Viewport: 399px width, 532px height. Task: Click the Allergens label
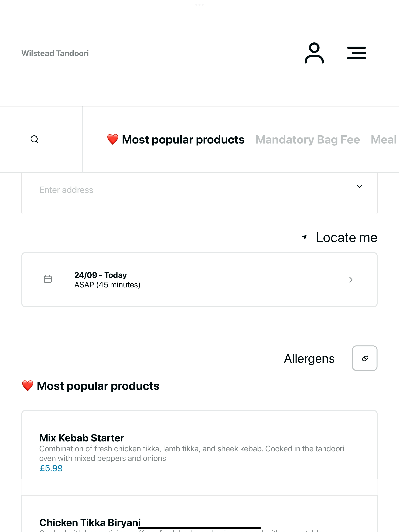tap(309, 358)
